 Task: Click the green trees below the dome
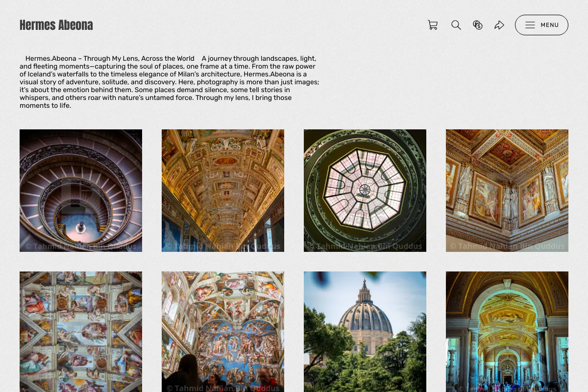(365, 358)
